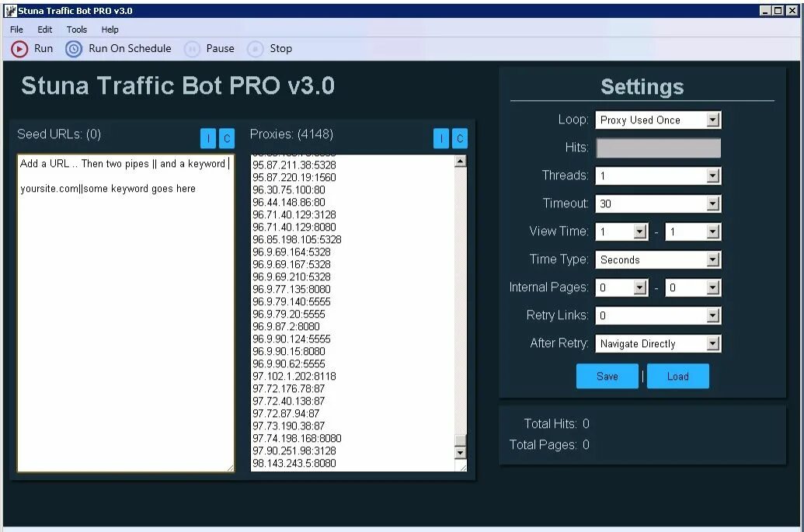Click the Pause label in the toolbar
The width and height of the screenshot is (804, 532).
(220, 49)
